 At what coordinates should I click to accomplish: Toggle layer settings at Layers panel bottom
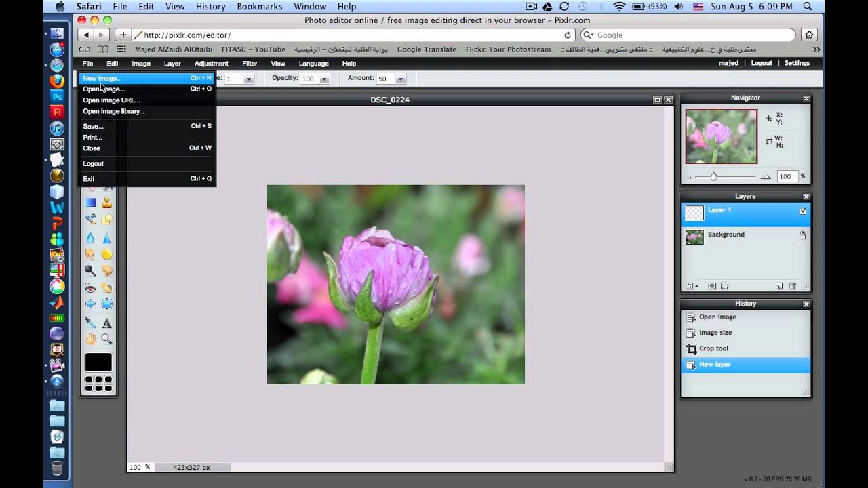pos(692,286)
